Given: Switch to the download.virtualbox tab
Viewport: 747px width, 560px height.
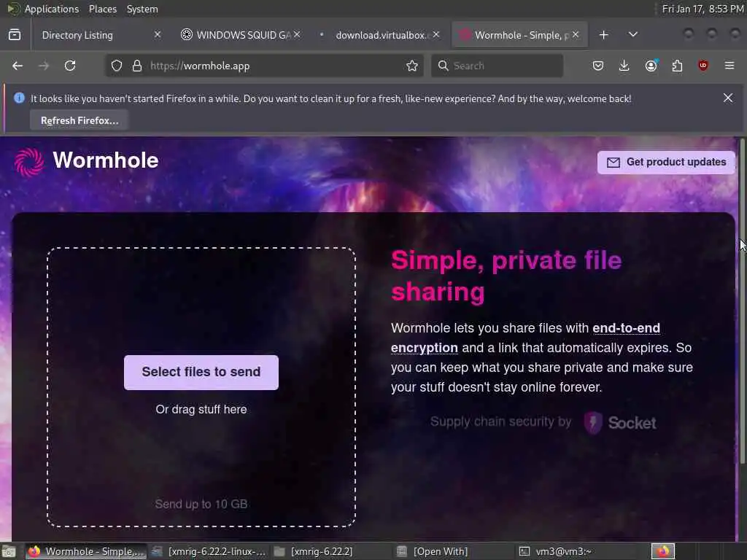Looking at the screenshot, I should 379,35.
